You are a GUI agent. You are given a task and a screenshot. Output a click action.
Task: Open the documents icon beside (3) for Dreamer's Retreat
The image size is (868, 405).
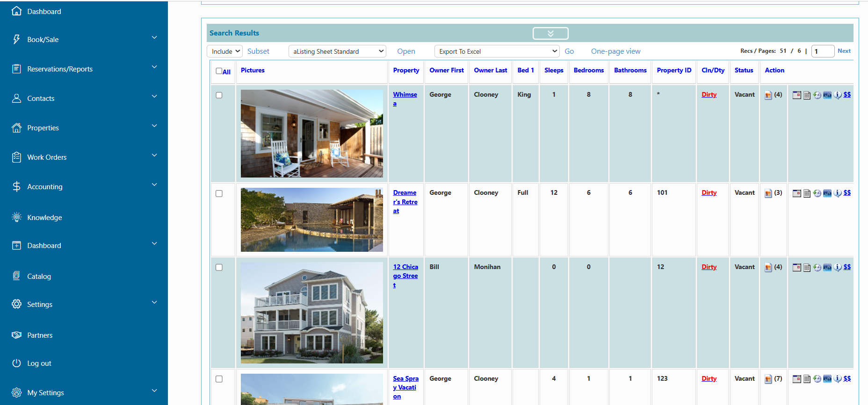tap(768, 193)
